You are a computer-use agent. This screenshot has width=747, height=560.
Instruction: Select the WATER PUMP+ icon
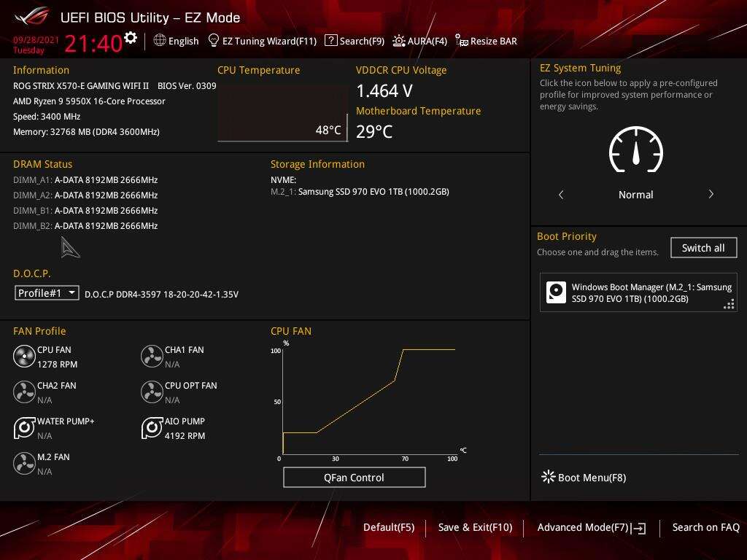click(24, 428)
